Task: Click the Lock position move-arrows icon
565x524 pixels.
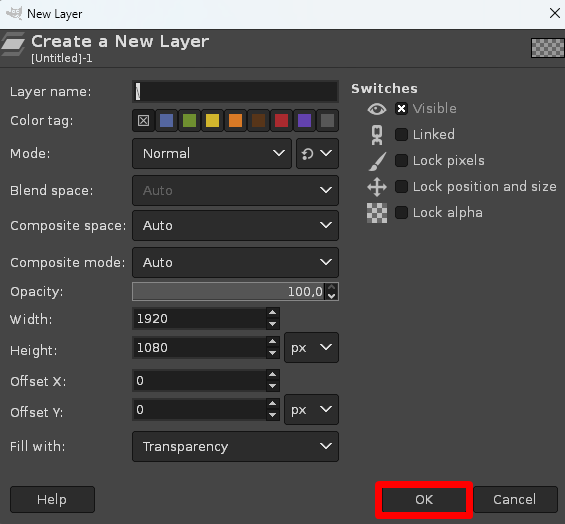Action: (377, 187)
